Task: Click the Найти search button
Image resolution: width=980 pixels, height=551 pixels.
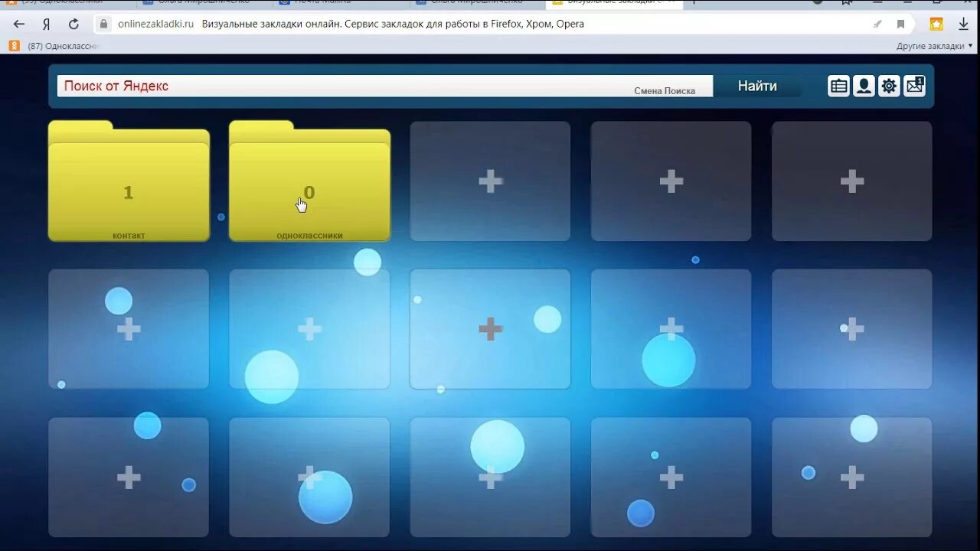Action: (757, 86)
